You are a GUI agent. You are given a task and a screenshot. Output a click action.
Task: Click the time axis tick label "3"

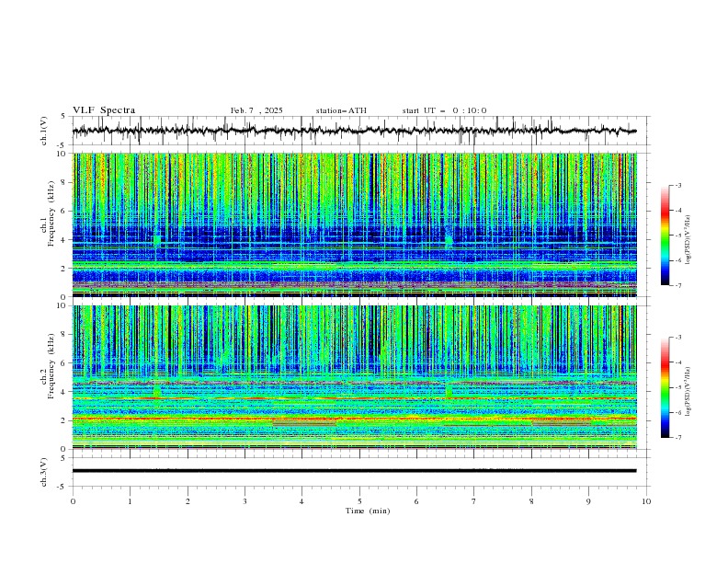point(245,501)
